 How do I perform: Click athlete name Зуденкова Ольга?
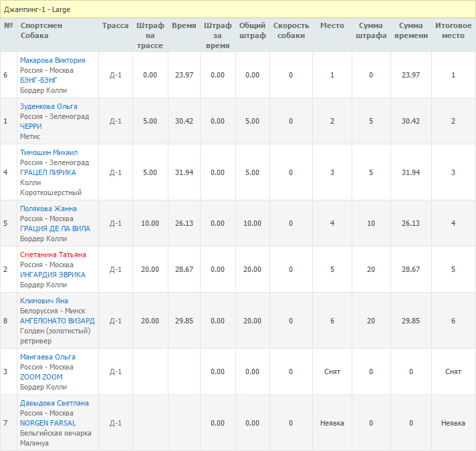click(x=48, y=106)
